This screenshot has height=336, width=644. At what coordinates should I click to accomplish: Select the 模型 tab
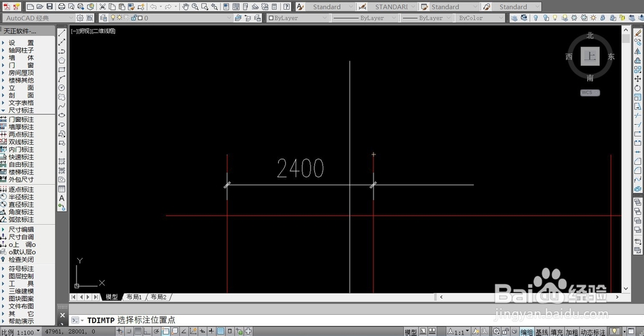click(111, 297)
